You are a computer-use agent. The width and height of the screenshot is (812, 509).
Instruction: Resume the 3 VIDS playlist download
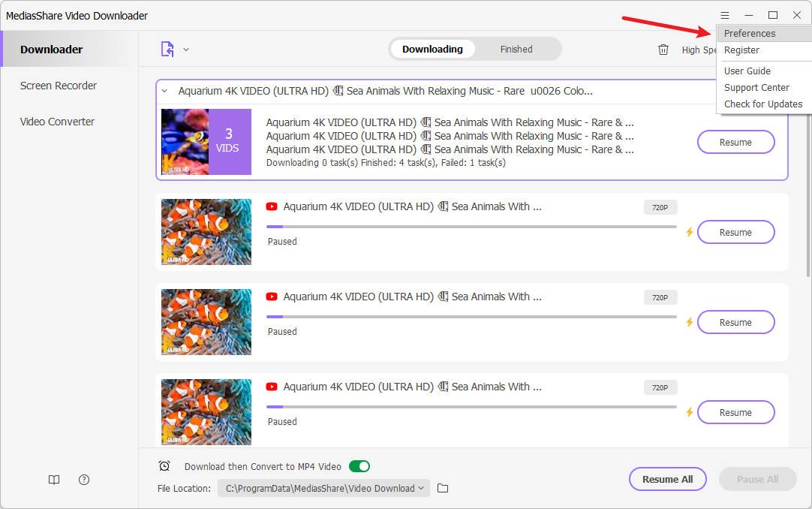pyautogui.click(x=735, y=142)
